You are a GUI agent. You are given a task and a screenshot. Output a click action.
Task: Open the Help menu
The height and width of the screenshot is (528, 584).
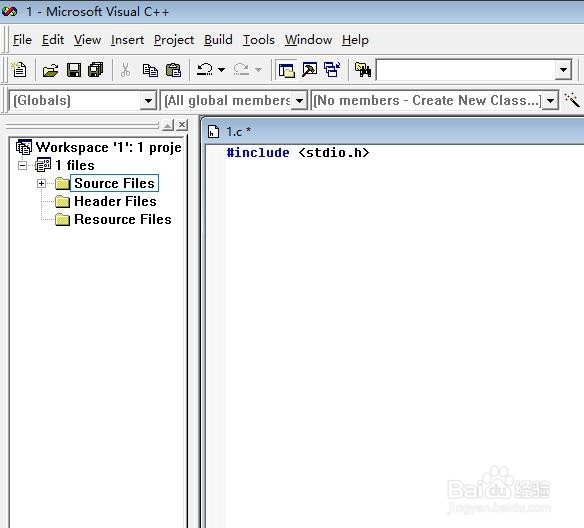355,40
